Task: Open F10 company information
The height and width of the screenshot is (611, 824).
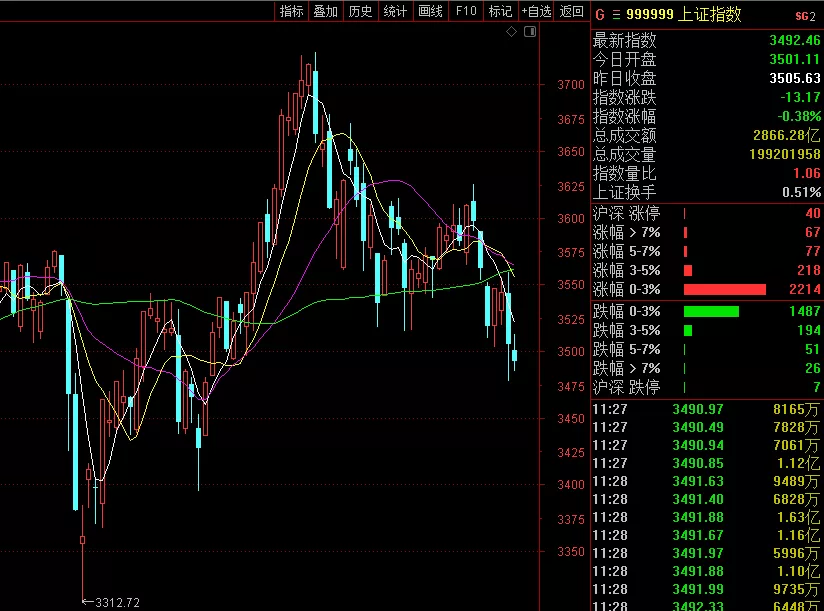Action: (466, 11)
